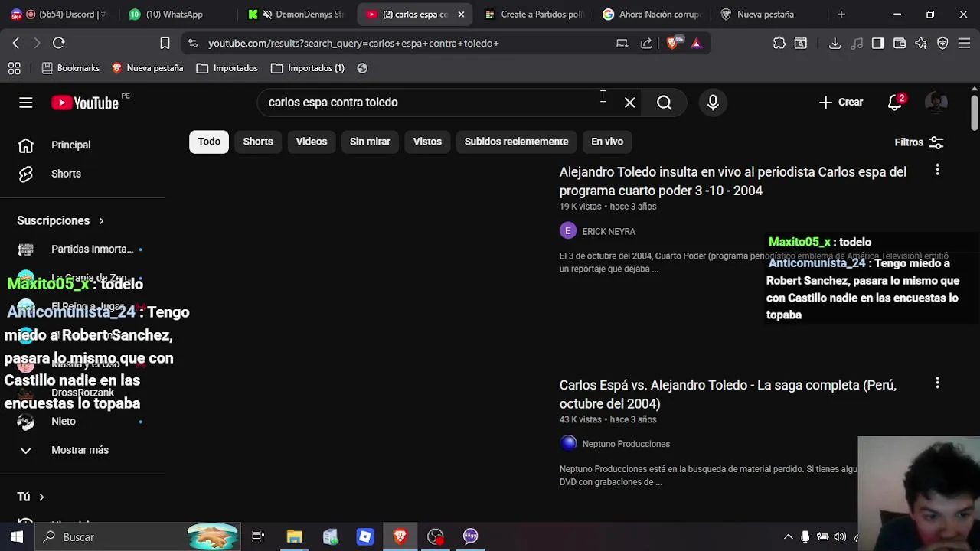Select the Videos filter chip
The width and height of the screenshot is (980, 551).
click(x=312, y=142)
